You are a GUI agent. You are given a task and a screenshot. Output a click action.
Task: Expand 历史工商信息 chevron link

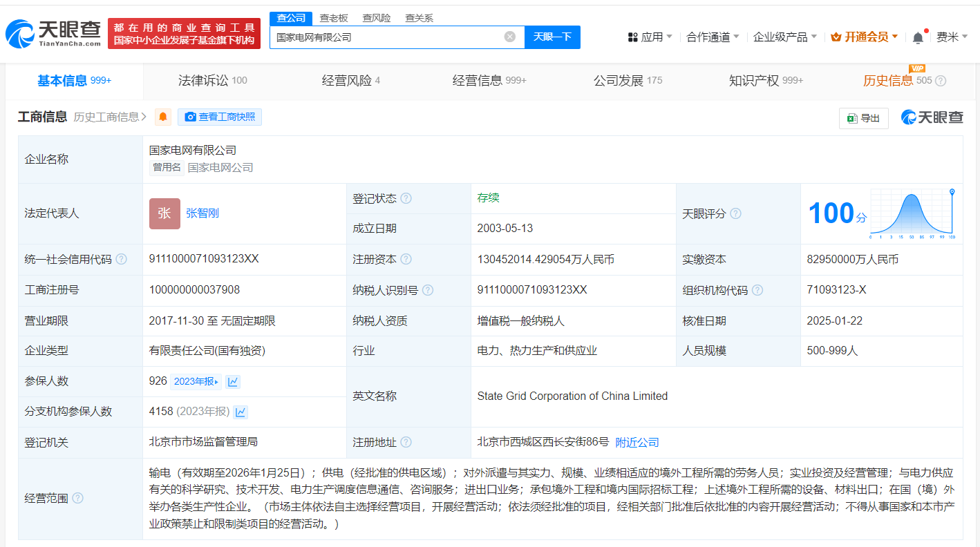[x=111, y=117]
